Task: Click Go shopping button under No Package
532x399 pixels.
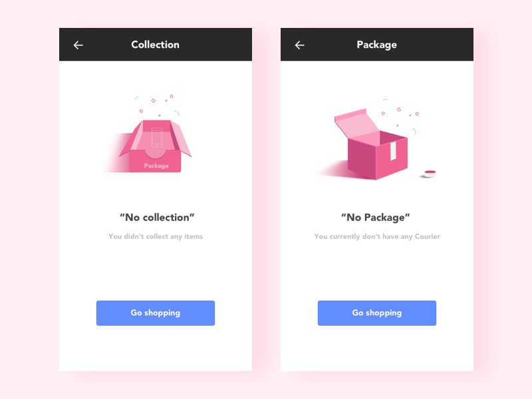Action: point(377,313)
